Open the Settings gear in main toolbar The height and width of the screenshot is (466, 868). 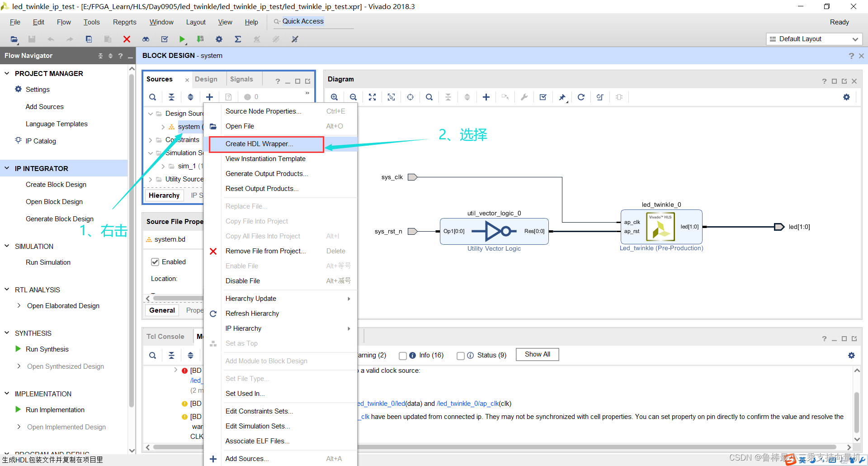(219, 39)
